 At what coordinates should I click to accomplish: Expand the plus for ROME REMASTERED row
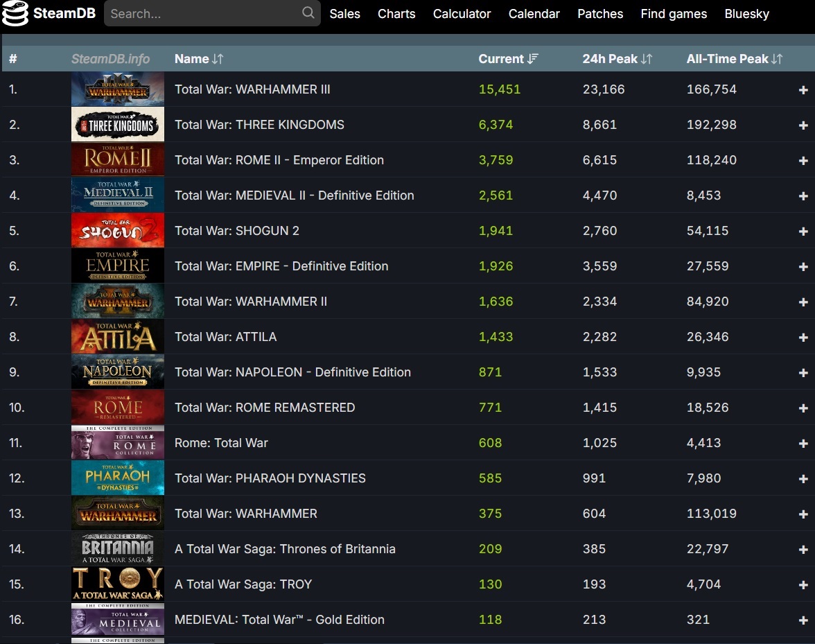point(803,408)
